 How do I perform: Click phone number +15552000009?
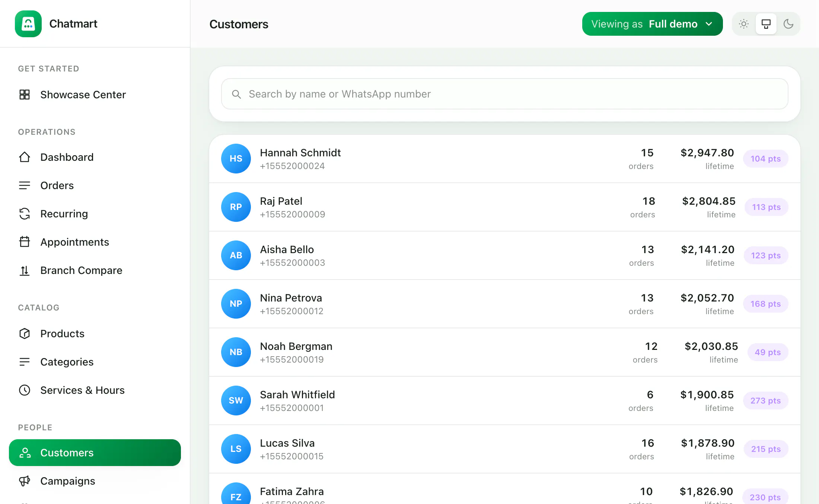point(292,214)
